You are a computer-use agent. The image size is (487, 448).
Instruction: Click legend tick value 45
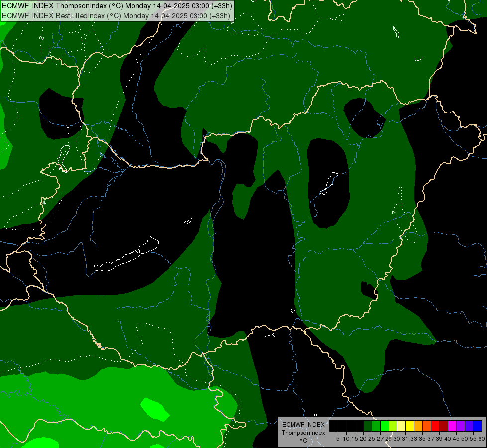pyautogui.click(x=456, y=439)
